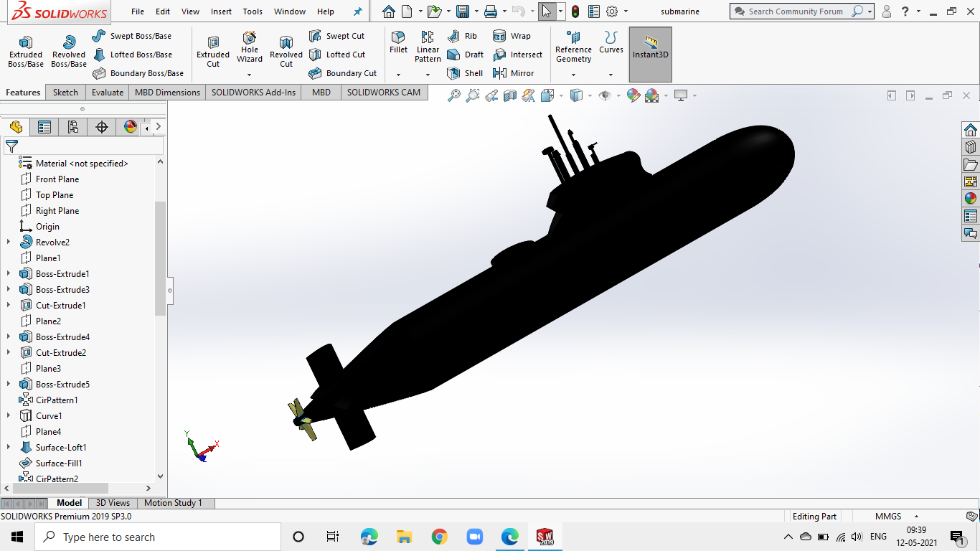Expand the Curve1 tree item
The image size is (980, 551).
pyautogui.click(x=9, y=416)
